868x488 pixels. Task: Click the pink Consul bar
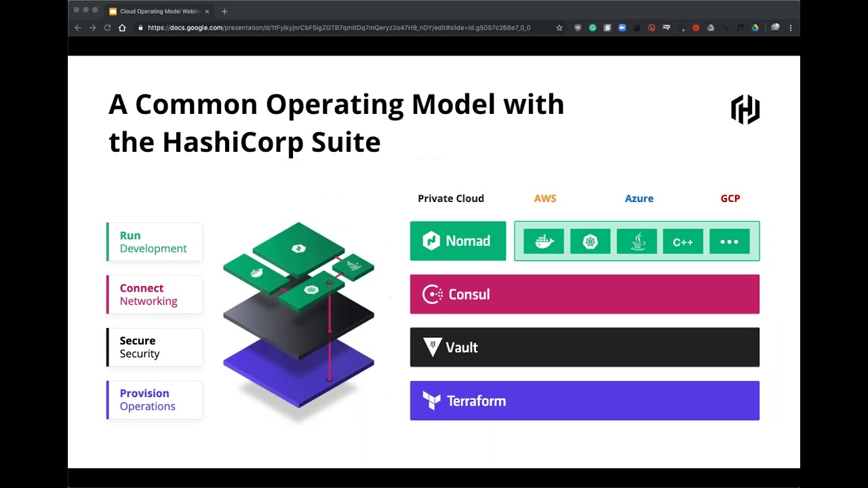point(585,294)
